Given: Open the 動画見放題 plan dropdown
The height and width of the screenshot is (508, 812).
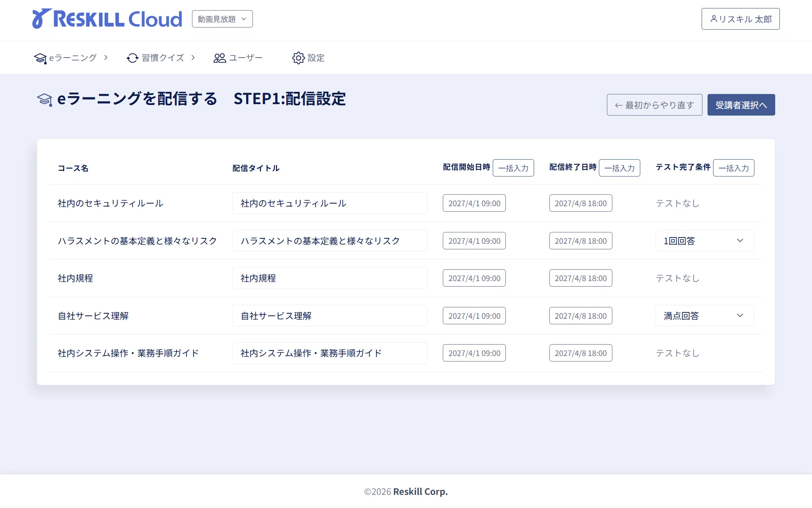Looking at the screenshot, I should [222, 19].
